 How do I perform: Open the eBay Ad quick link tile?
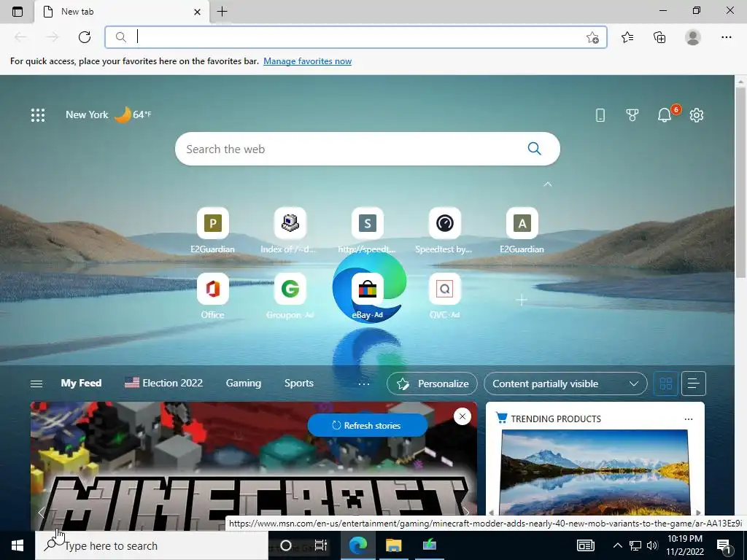click(x=368, y=296)
